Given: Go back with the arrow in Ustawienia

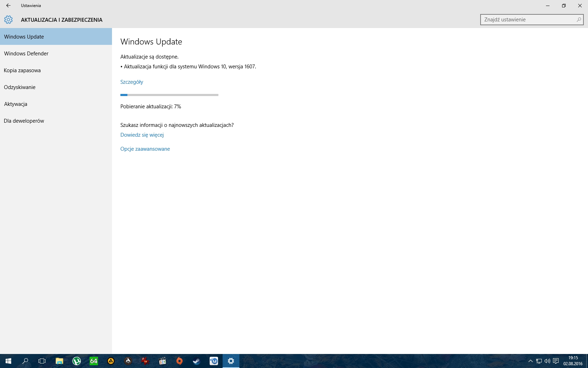Looking at the screenshot, I should (x=8, y=6).
